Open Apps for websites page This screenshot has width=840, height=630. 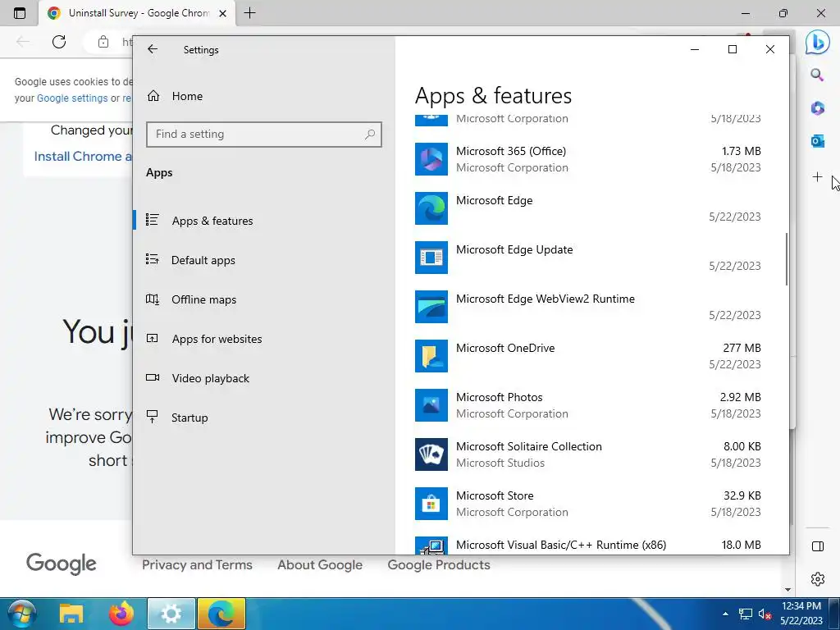pos(217,339)
